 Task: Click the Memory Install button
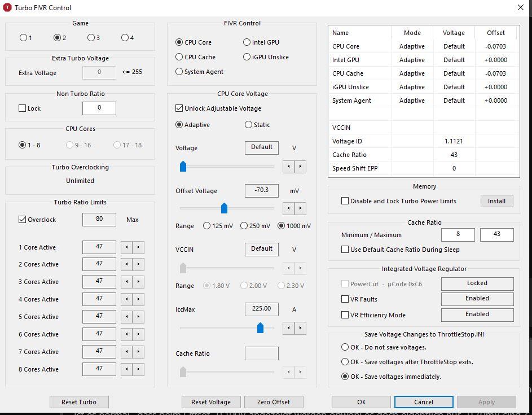[x=496, y=201]
